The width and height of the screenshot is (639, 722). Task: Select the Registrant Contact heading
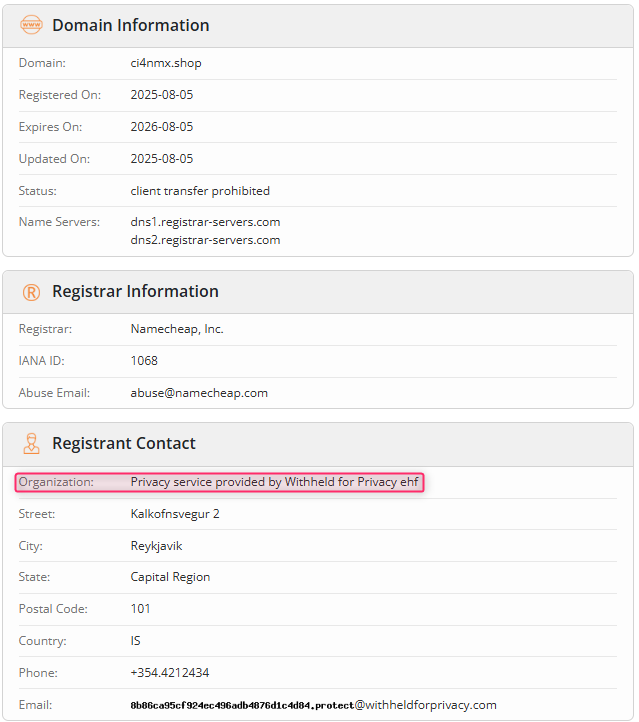pos(124,443)
